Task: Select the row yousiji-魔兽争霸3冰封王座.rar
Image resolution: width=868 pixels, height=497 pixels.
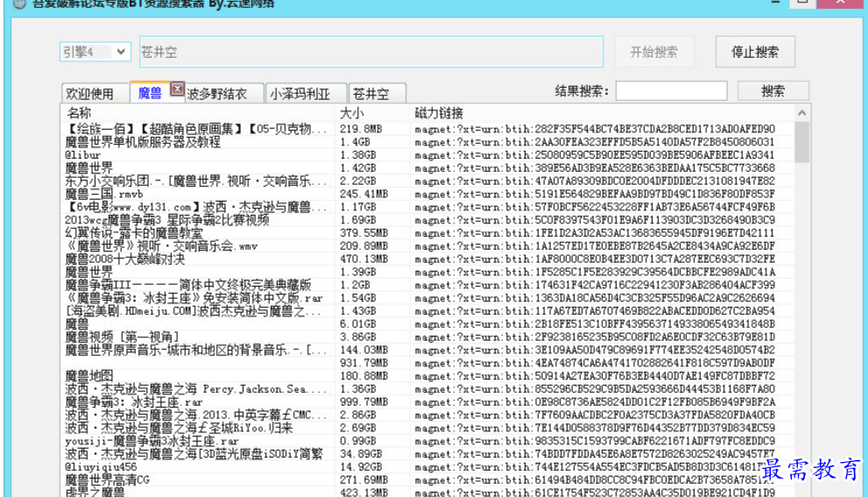Action: pyautogui.click(x=427, y=441)
